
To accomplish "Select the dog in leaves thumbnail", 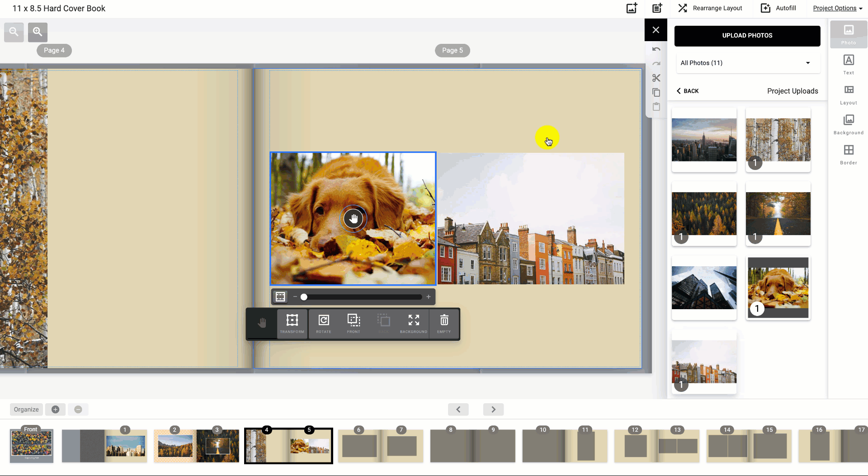I will (778, 288).
